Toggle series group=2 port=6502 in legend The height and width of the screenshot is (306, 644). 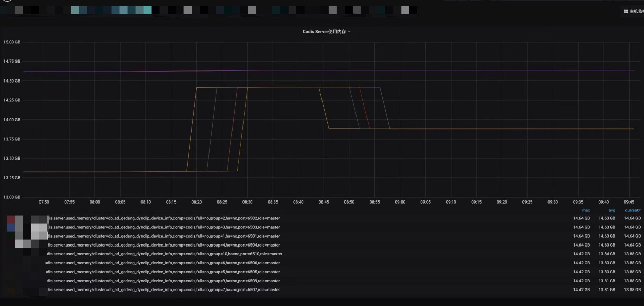point(163,218)
